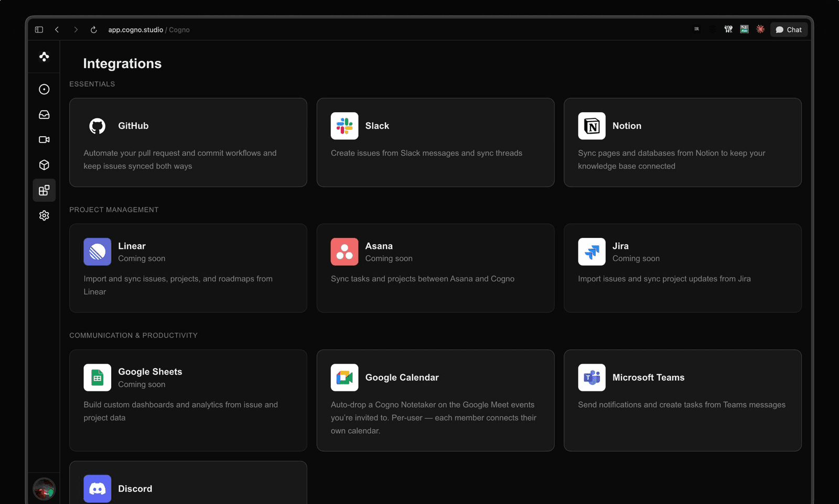
Task: Click the Notion logo icon
Action: [591, 126]
